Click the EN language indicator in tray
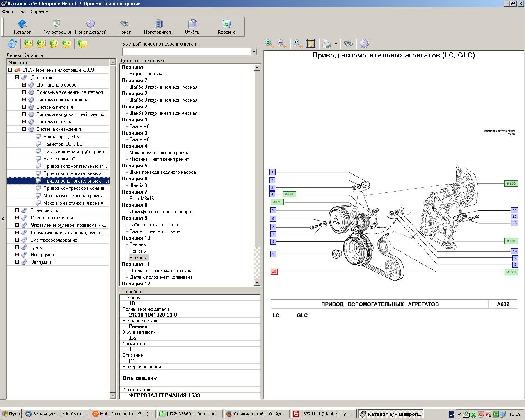 pyautogui.click(x=452, y=414)
